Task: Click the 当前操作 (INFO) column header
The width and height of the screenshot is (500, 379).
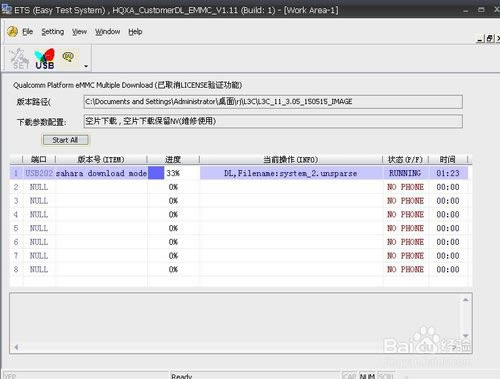Action: point(291,159)
